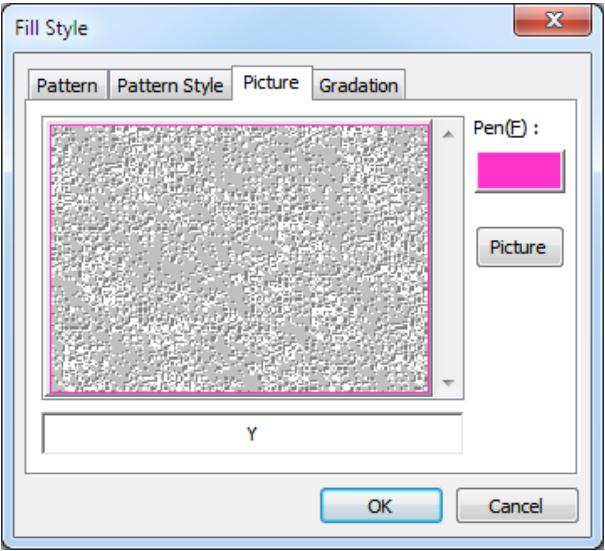Image resolution: width=605 pixels, height=551 pixels.
Task: Switch to the Gradation tab
Action: tap(358, 87)
